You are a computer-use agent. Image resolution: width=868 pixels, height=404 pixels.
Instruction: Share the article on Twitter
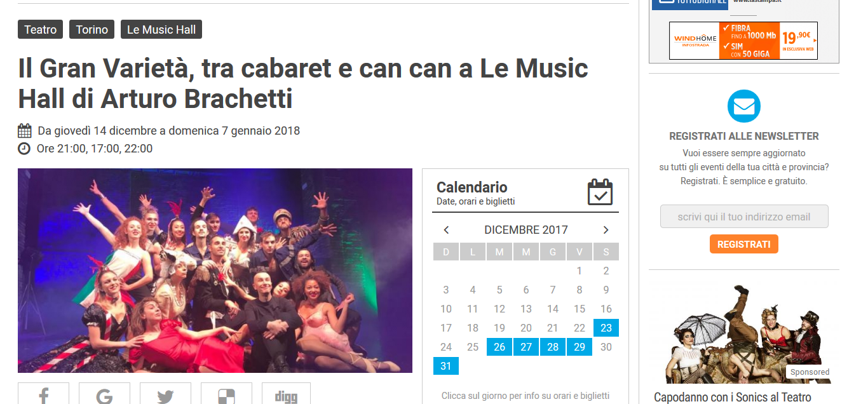click(x=165, y=394)
